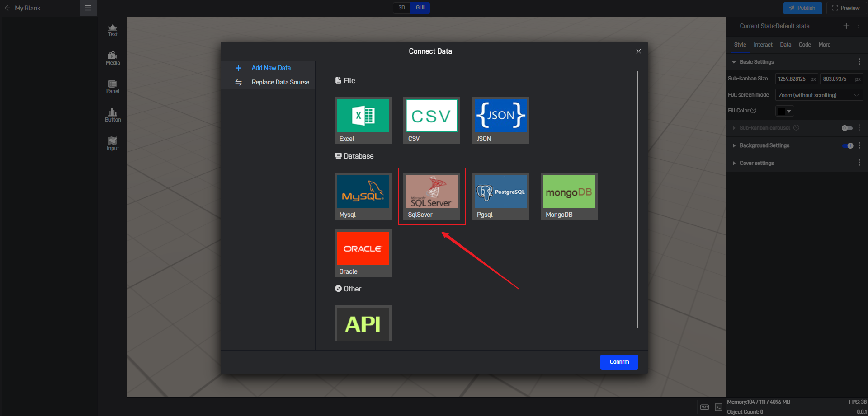The width and height of the screenshot is (868, 416).
Task: Select the CSV file data source
Action: pos(431,120)
